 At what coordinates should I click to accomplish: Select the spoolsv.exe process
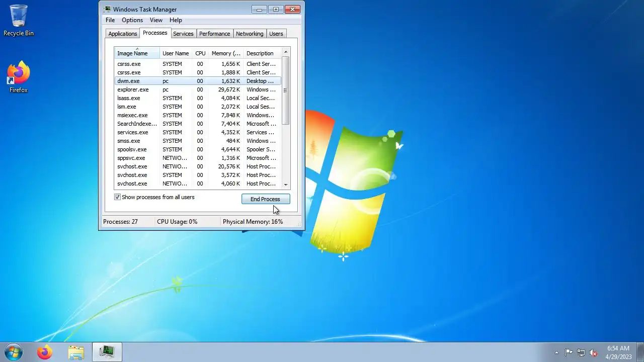point(198,149)
